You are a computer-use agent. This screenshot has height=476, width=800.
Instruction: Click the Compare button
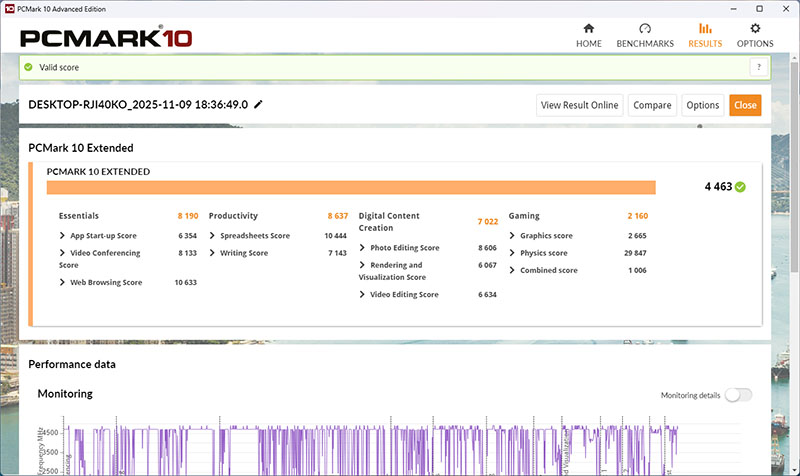652,105
